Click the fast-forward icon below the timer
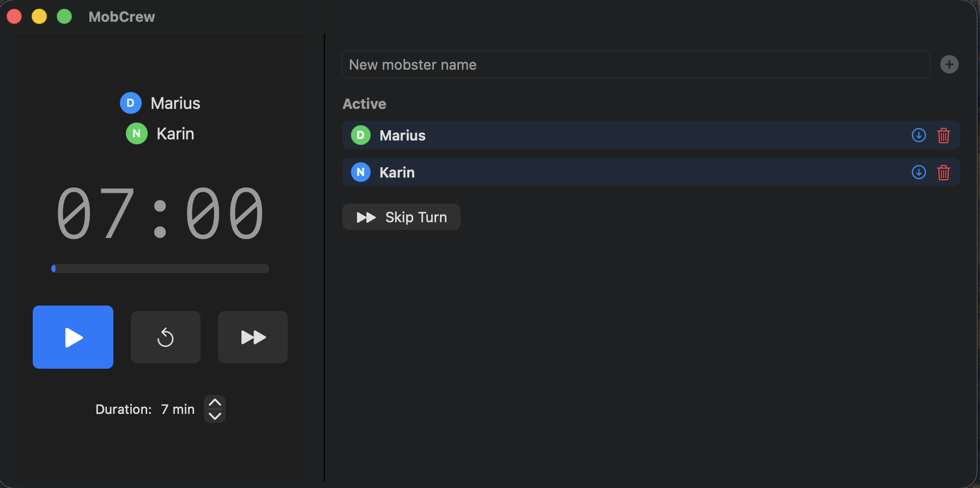This screenshot has width=980, height=488. pos(252,337)
